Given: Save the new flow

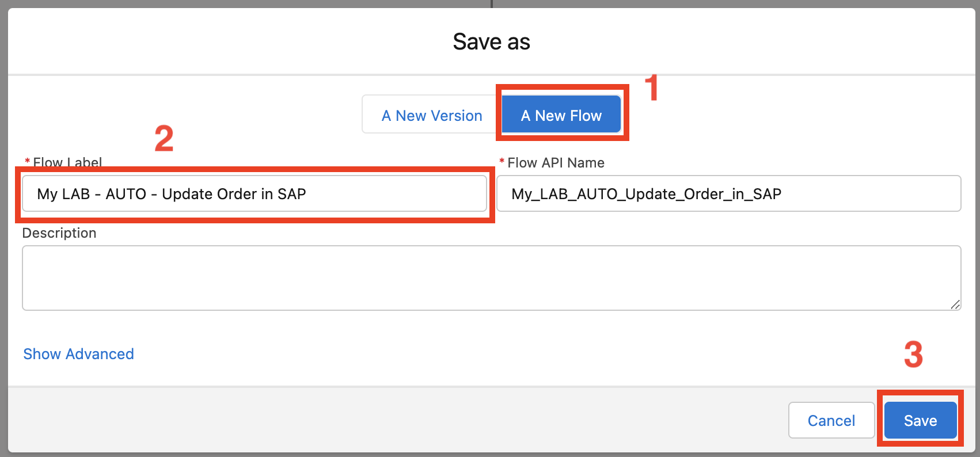Looking at the screenshot, I should 920,421.
